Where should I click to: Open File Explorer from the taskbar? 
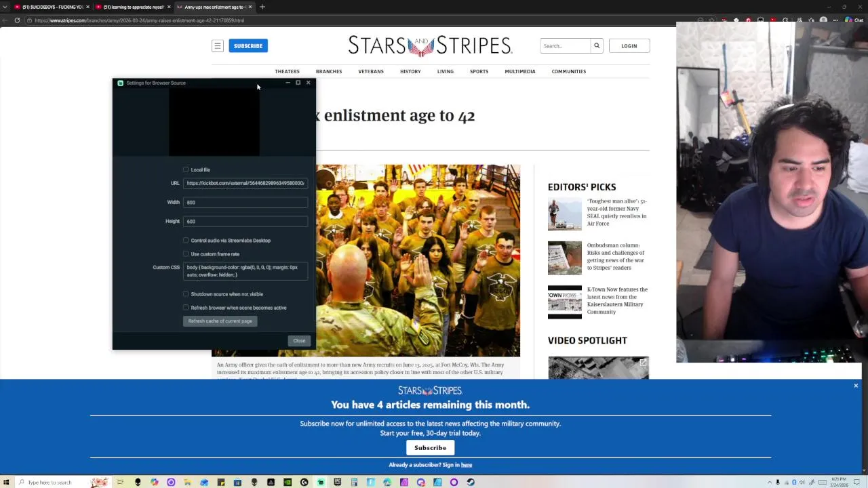coord(187,482)
